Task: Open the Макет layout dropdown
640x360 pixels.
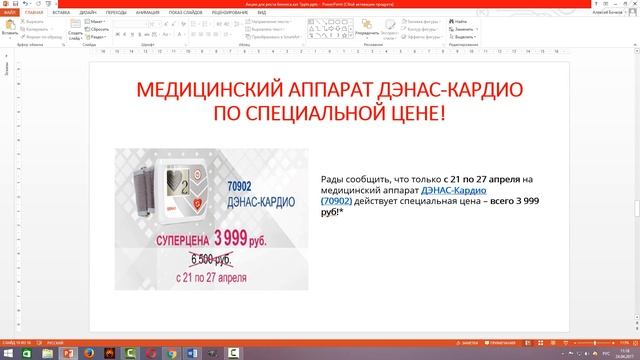Action: tap(96, 21)
